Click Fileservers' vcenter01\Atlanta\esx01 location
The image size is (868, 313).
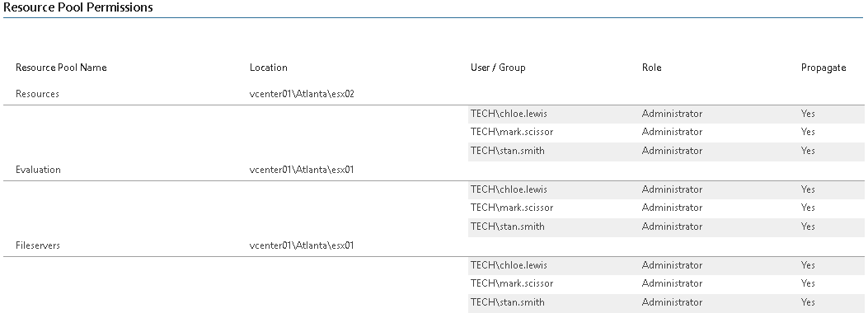(x=302, y=245)
